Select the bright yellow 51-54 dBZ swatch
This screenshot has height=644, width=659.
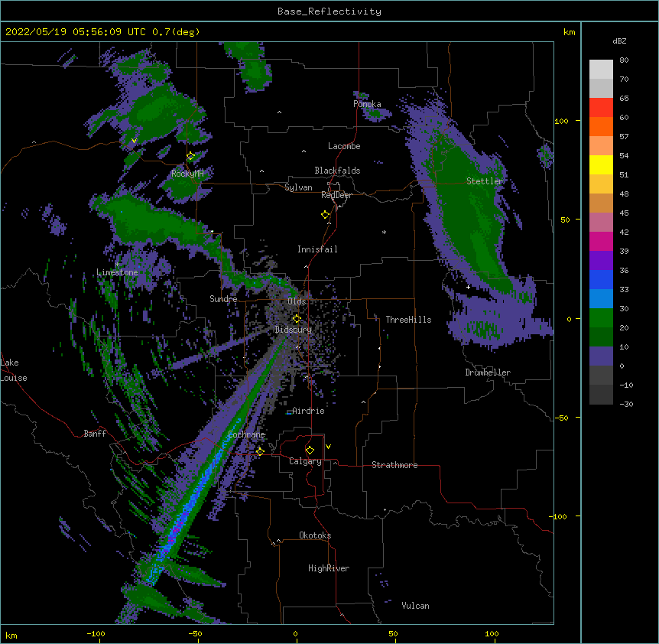(601, 164)
